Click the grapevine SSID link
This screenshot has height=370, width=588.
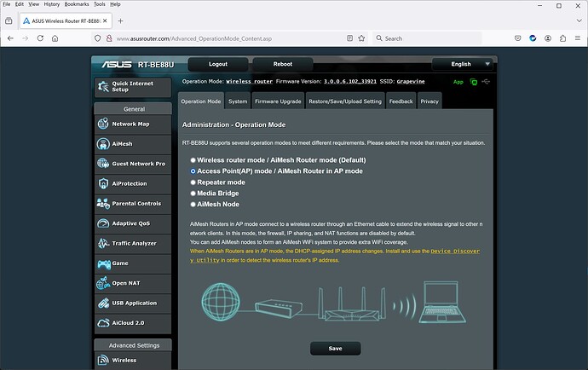pyautogui.click(x=411, y=82)
